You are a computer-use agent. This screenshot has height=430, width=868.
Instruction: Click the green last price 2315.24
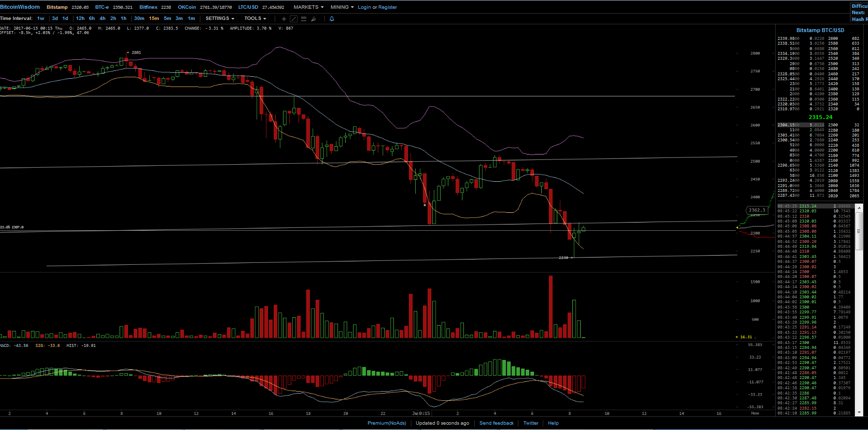click(x=820, y=117)
